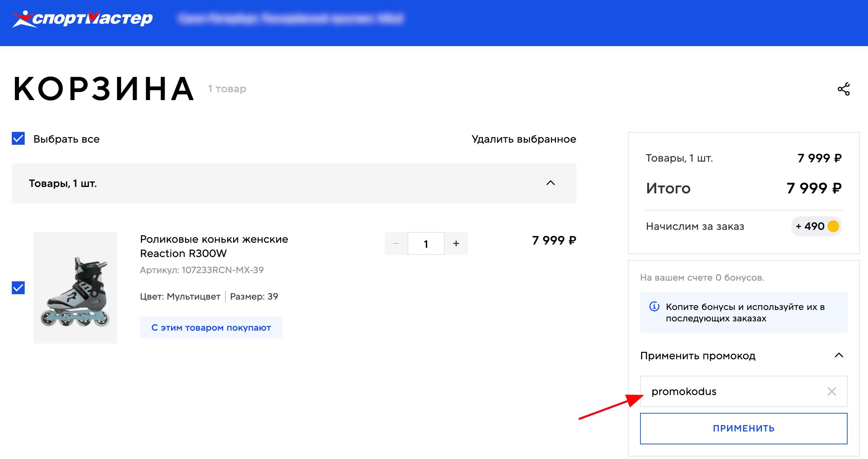Image resolution: width=868 pixels, height=459 pixels.
Task: Click the info icon about bonuses
Action: (x=654, y=307)
